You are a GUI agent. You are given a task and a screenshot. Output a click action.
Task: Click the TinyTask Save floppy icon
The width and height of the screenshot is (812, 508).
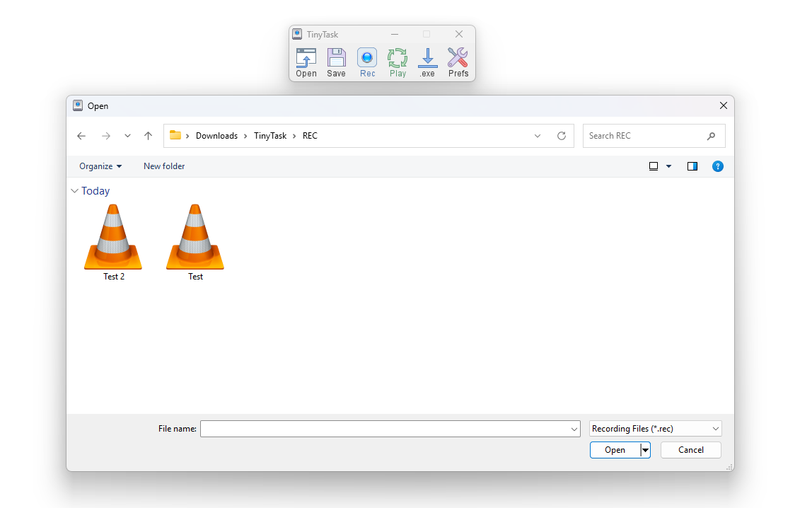[x=336, y=63]
